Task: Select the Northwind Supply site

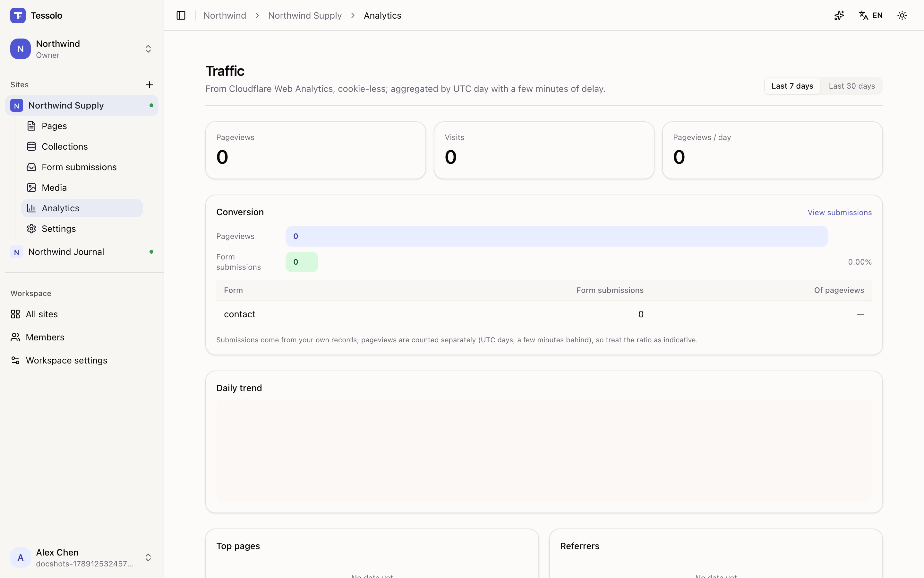Action: pos(82,106)
